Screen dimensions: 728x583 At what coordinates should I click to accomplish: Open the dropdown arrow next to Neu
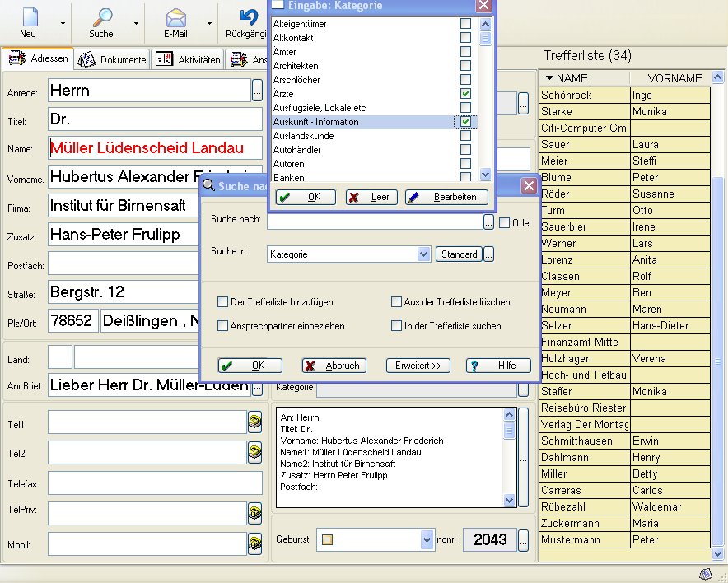coord(63,24)
